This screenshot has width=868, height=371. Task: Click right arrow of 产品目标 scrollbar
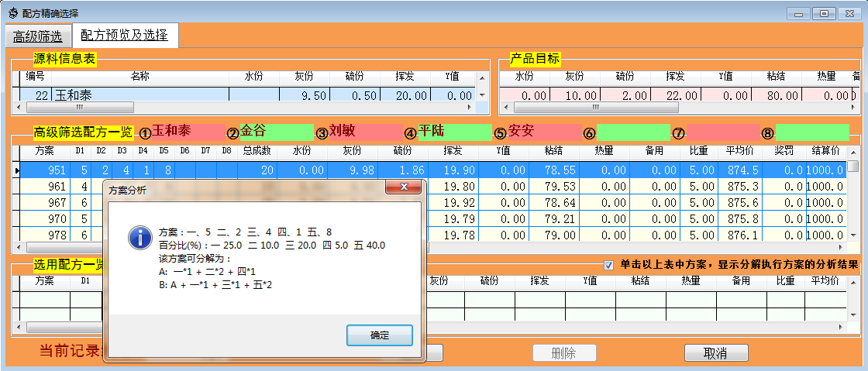pos(853,107)
